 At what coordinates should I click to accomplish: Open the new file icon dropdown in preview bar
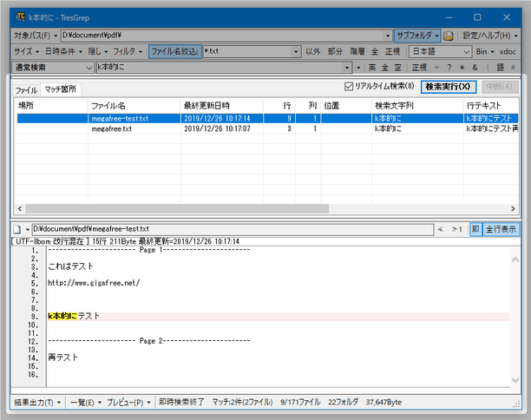[x=28, y=230]
